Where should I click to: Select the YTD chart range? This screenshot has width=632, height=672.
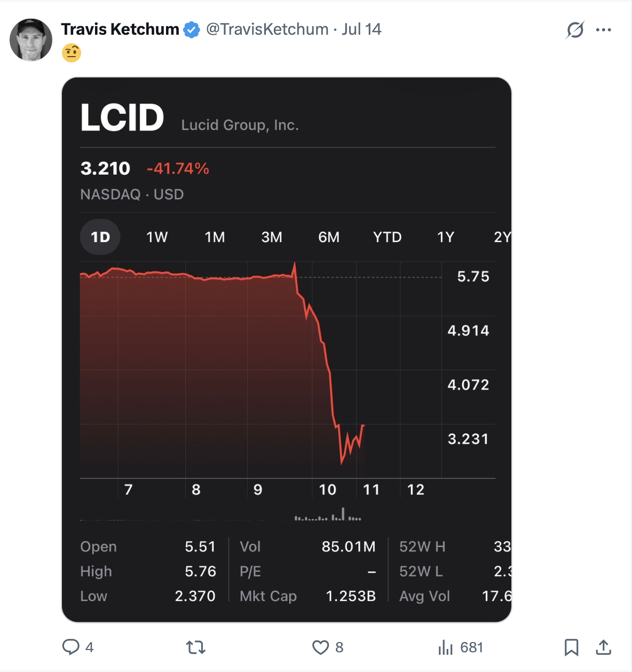[387, 237]
